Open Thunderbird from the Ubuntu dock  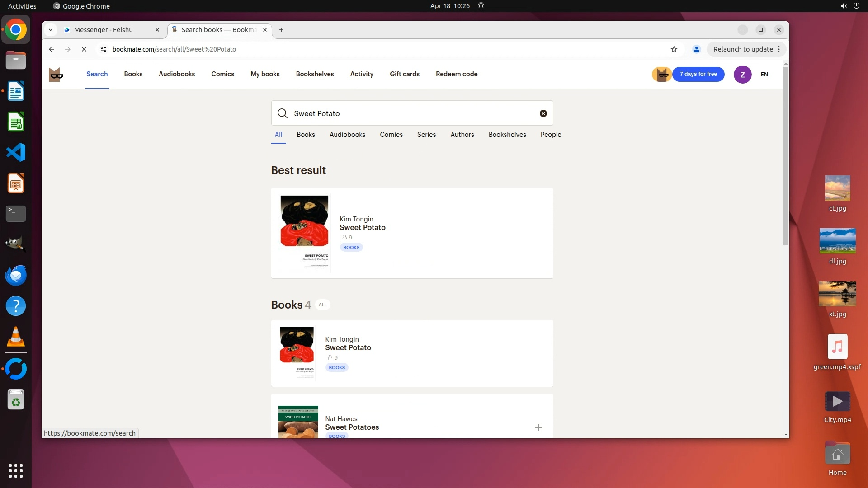pos(16,275)
